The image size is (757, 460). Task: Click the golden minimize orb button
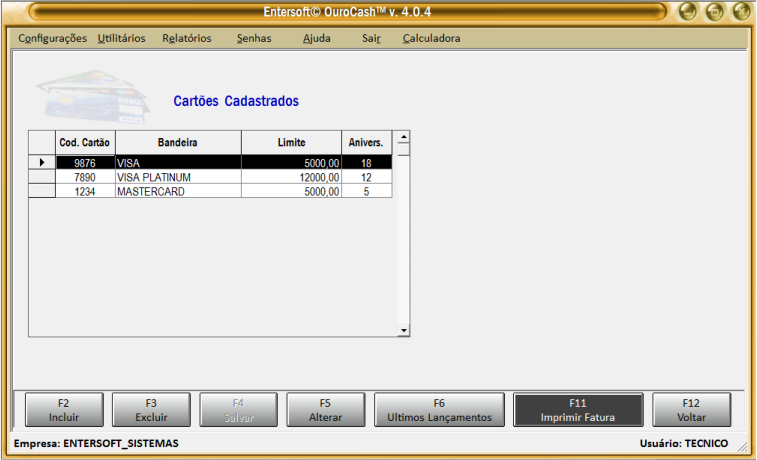point(689,12)
